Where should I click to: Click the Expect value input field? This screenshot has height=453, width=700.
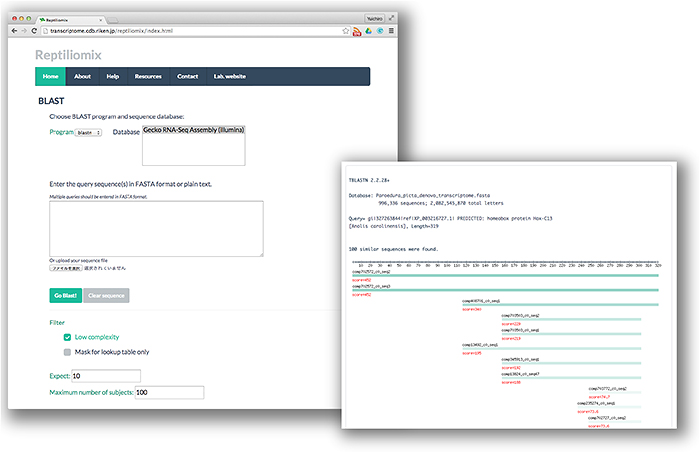tap(106, 376)
